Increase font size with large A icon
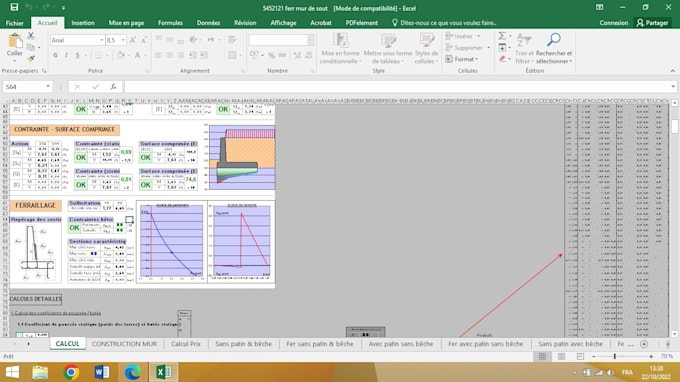 [133, 40]
